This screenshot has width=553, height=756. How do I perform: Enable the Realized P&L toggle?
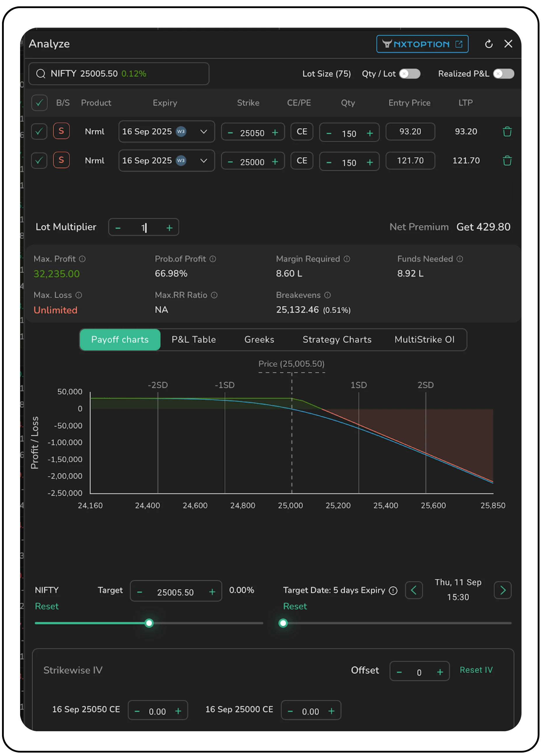[x=503, y=74]
